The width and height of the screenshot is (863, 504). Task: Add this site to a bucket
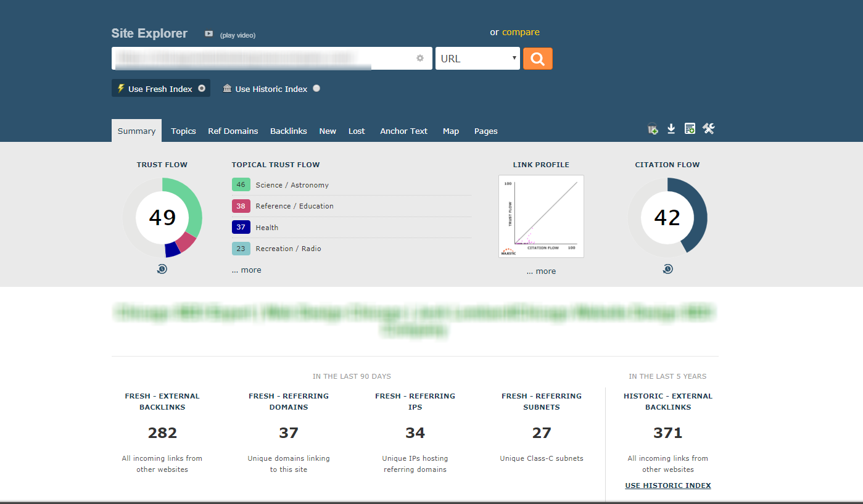pyautogui.click(x=652, y=129)
